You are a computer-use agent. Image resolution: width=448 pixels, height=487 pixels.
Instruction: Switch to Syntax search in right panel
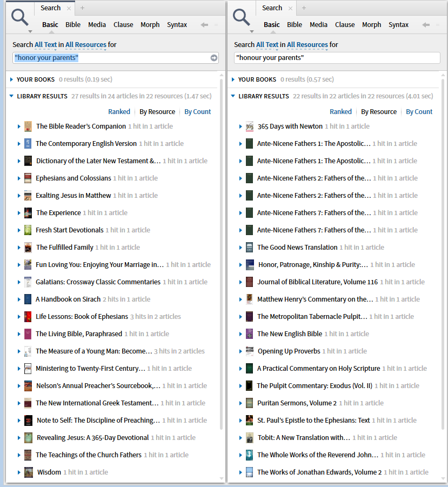[399, 24]
